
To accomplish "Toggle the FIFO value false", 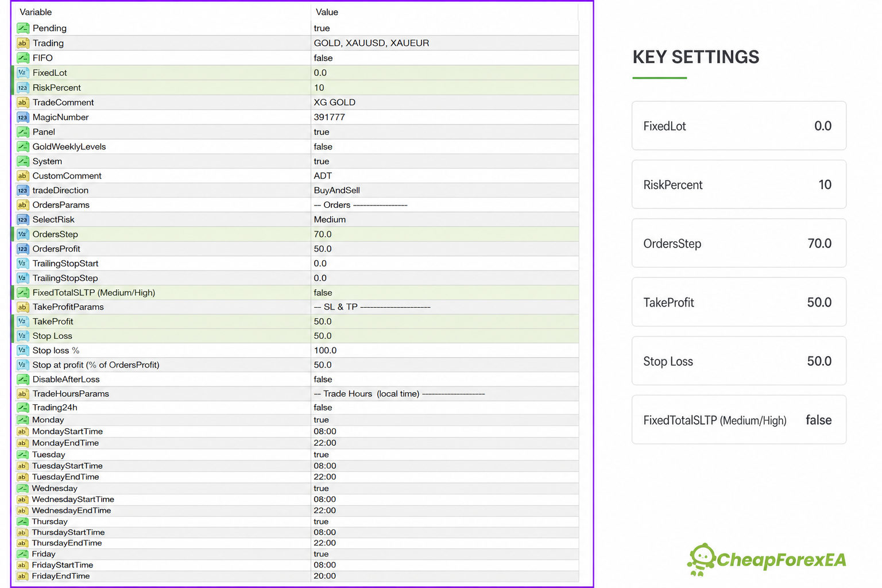I will click(x=444, y=58).
